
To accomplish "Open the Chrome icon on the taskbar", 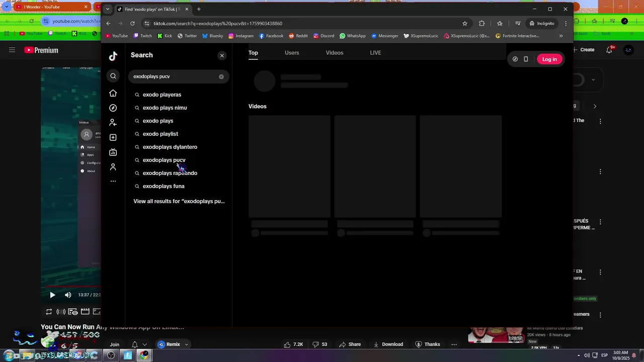I will click(144, 355).
